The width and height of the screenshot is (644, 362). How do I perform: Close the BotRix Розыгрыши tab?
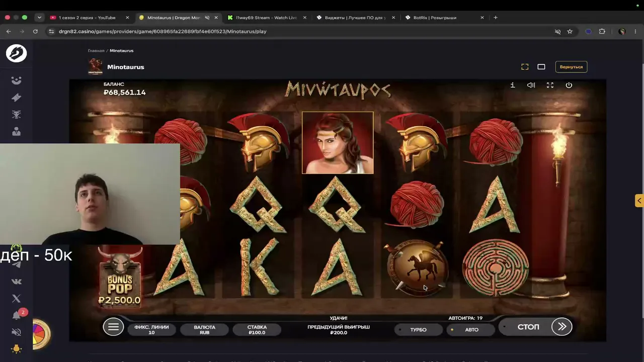point(482,18)
